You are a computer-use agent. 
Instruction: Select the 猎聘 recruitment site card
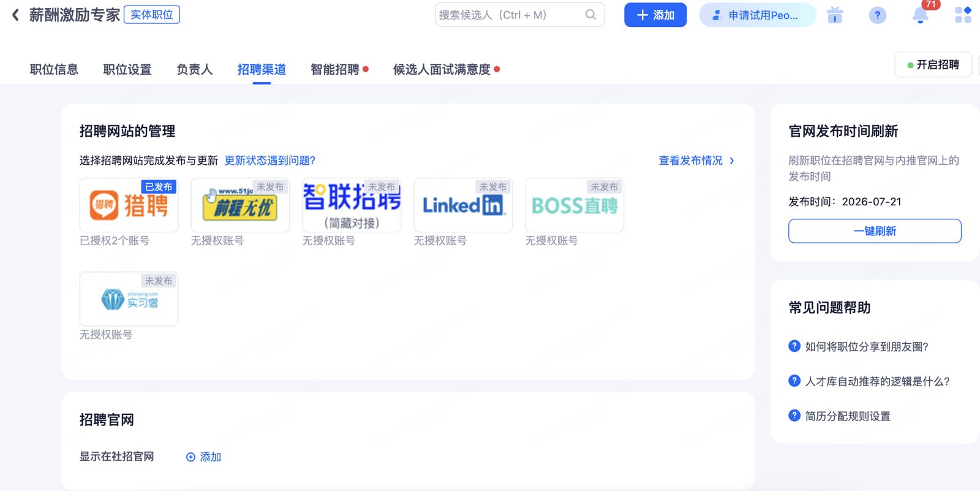point(129,205)
